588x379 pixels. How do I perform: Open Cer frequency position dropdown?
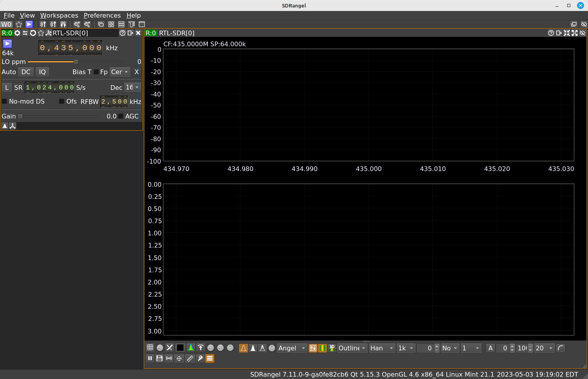point(119,72)
